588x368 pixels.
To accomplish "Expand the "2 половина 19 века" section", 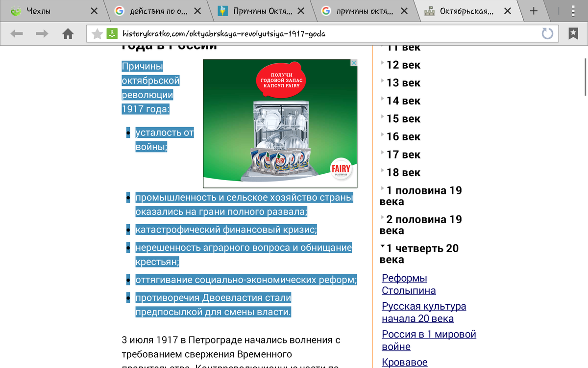I will tap(421, 225).
